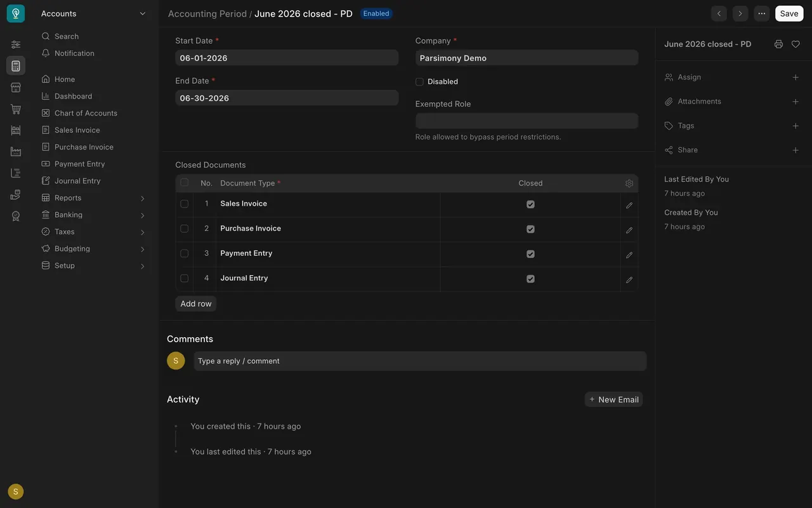
Task: Open the three-dots more options menu
Action: pyautogui.click(x=762, y=13)
